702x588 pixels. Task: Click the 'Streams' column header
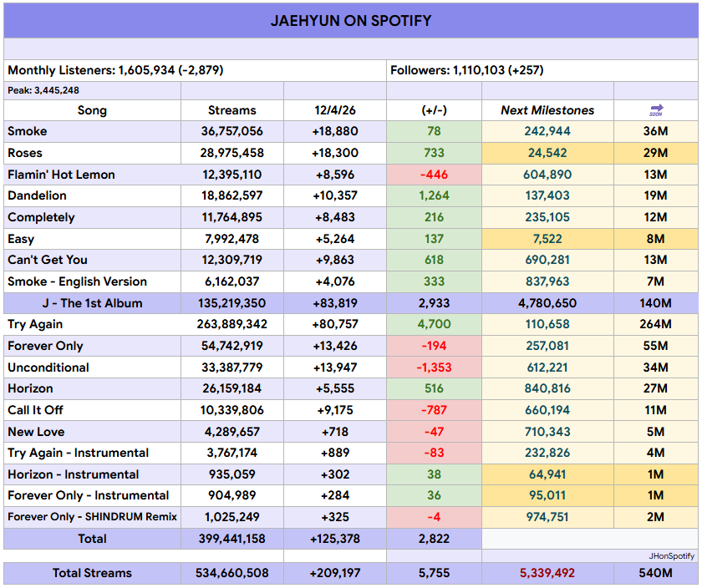pos(232,110)
